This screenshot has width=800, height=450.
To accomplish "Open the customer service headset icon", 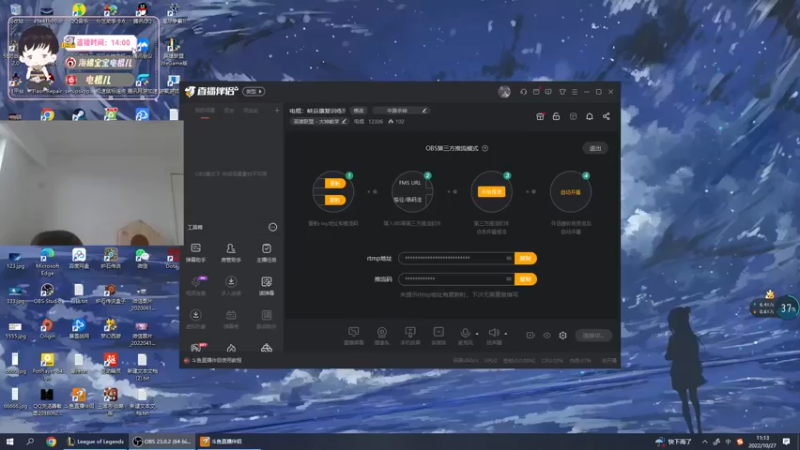I will 523,92.
